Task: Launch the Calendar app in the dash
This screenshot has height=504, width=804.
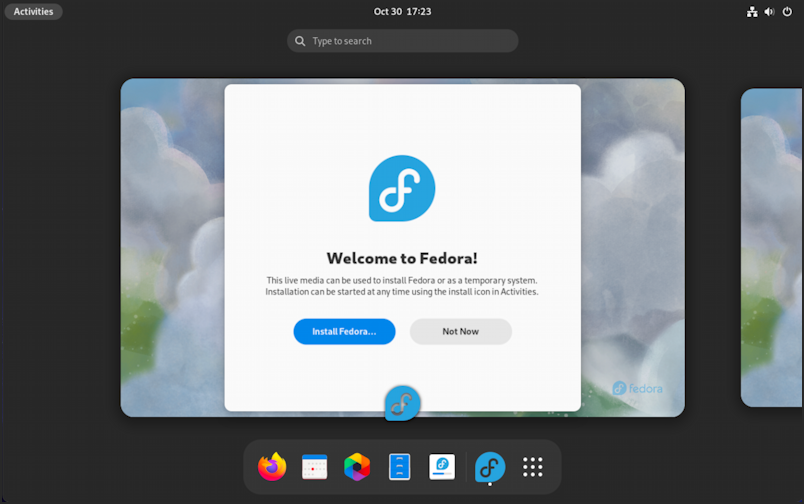Action: [314, 467]
